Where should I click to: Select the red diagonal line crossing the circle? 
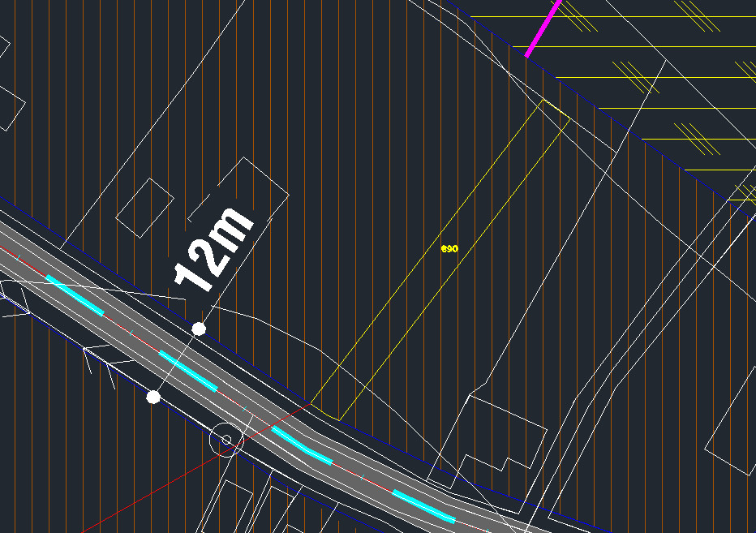pos(162,477)
